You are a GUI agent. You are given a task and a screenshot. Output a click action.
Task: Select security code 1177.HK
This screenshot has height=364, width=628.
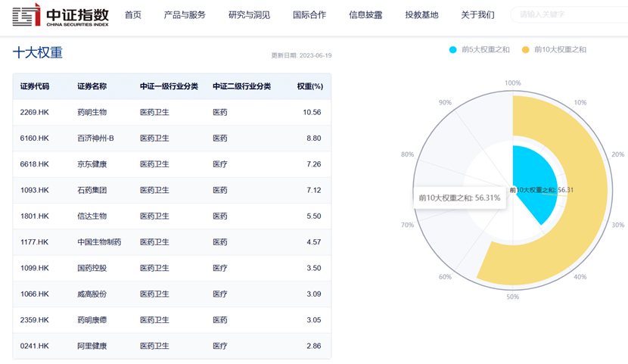click(x=35, y=242)
